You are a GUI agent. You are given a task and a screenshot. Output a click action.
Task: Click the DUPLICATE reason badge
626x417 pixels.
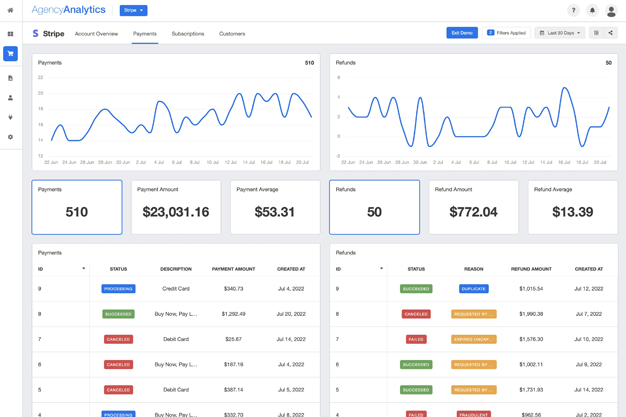[x=473, y=289]
